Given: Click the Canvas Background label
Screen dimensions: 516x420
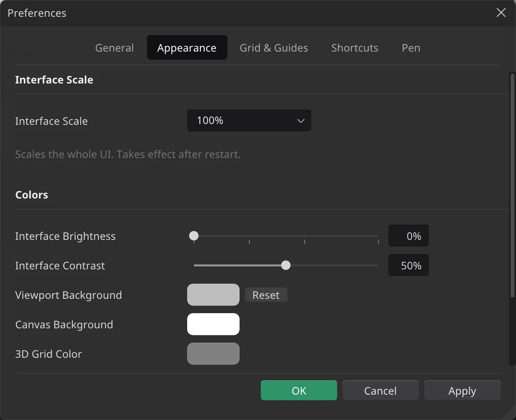Looking at the screenshot, I should tap(64, 325).
